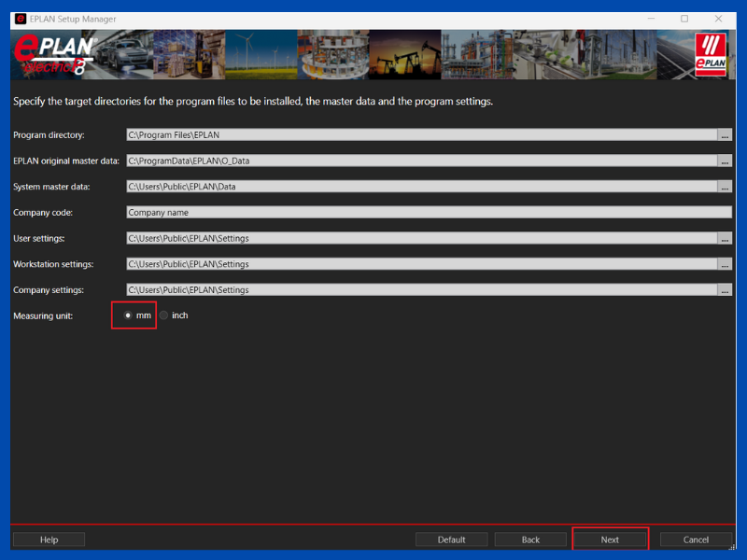Browse for System master data folder
Screen dimensions: 747x560
coord(725,187)
